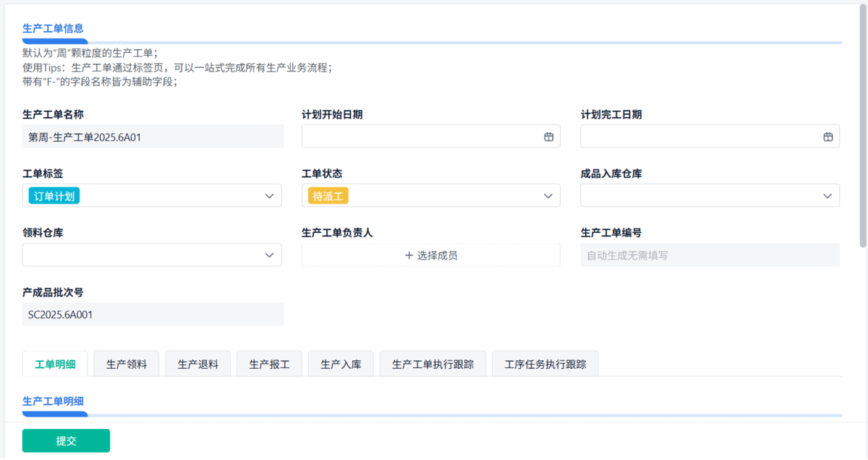Open the 工单状态 dropdown
This screenshot has width=868, height=460.
pyautogui.click(x=548, y=196)
